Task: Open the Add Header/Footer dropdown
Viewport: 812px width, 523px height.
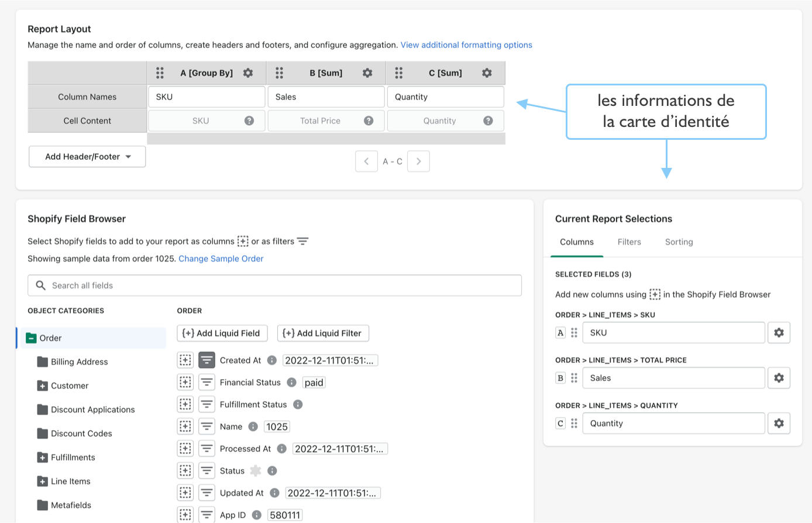Action: pyautogui.click(x=87, y=157)
